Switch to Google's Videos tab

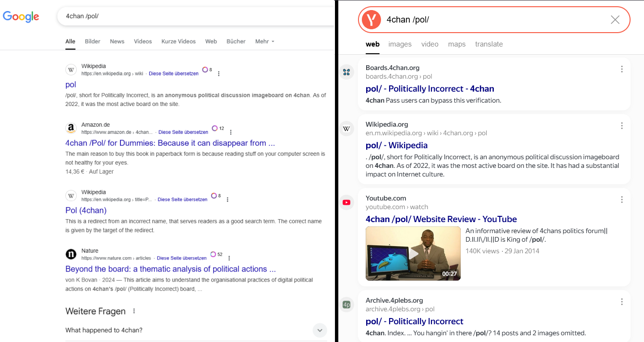coord(143,41)
